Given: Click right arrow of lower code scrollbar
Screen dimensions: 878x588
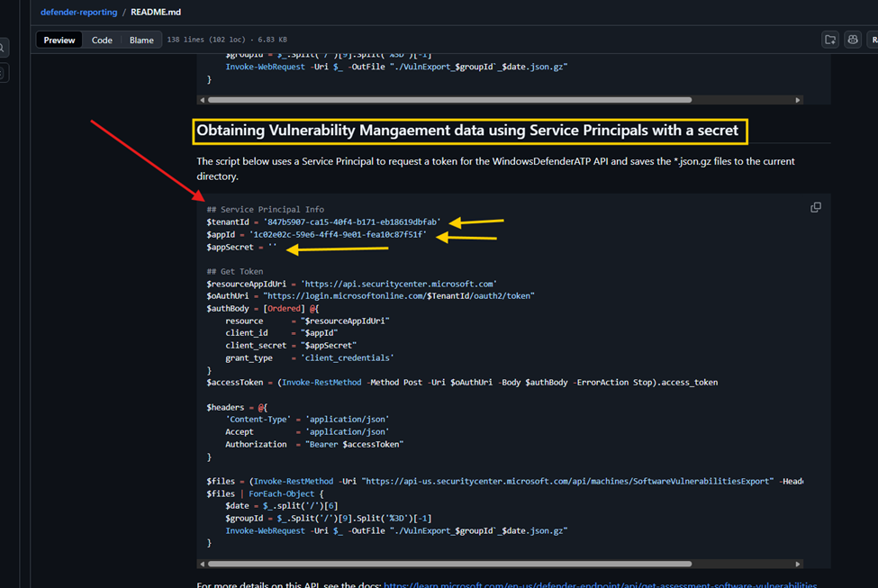Looking at the screenshot, I should [x=798, y=564].
